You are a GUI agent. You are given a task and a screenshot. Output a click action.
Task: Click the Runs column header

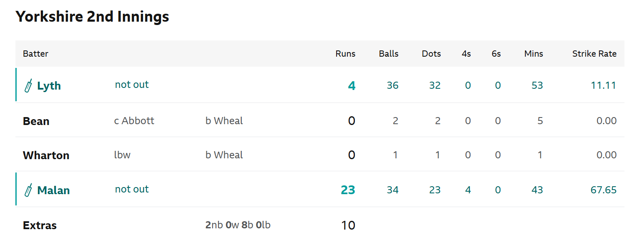[345, 54]
